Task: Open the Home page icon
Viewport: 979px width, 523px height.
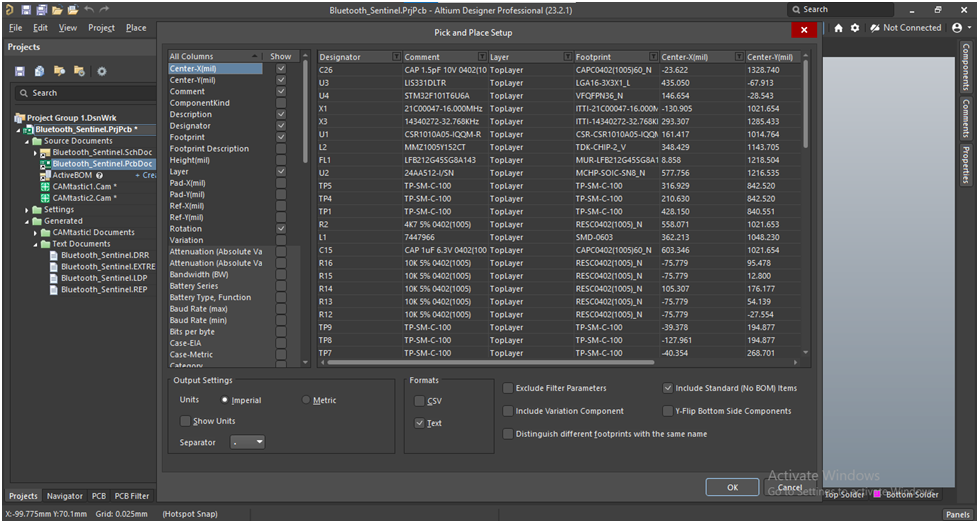Action: pyautogui.click(x=838, y=28)
